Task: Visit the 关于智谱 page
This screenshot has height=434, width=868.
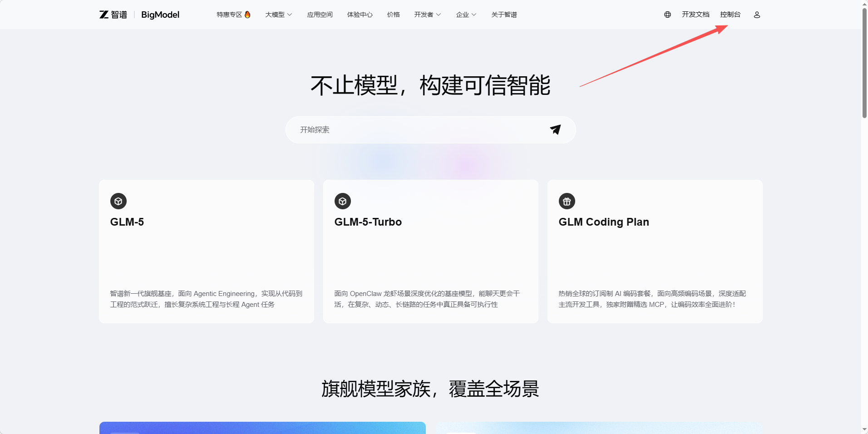Action: [x=504, y=15]
